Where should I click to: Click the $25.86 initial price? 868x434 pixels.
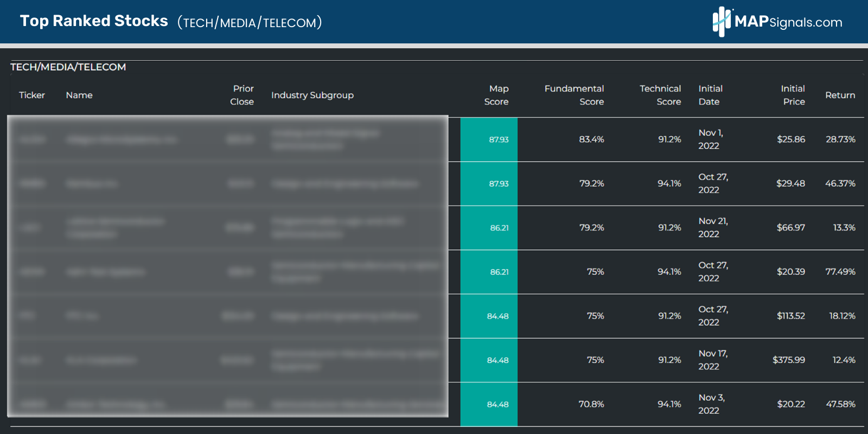coord(791,139)
